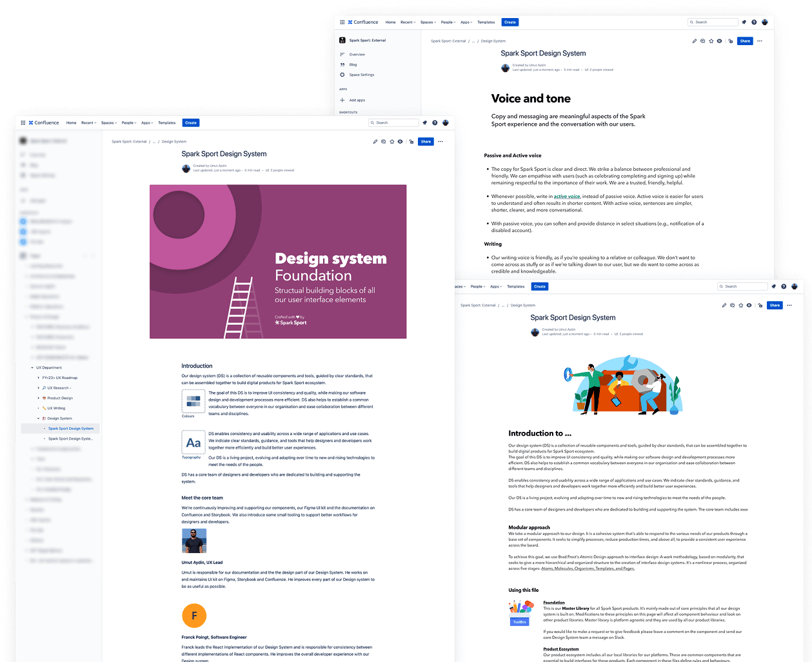Star the page in Foundation window

(392, 142)
